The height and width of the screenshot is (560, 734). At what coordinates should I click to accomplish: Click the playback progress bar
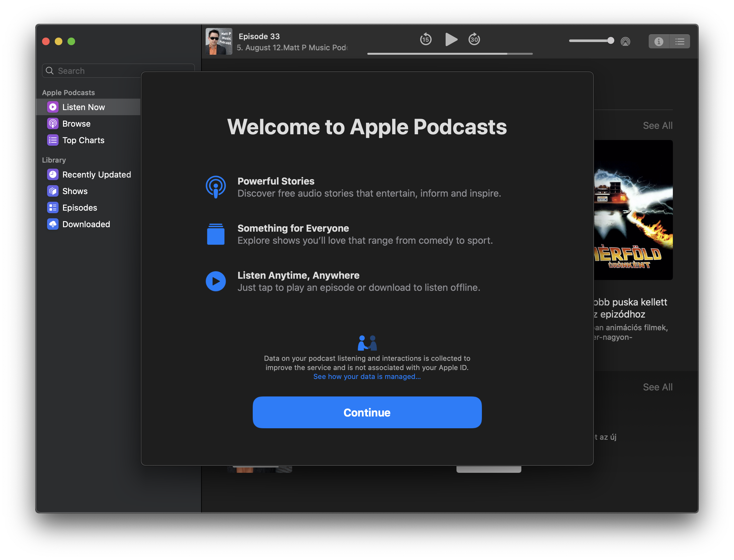click(449, 54)
